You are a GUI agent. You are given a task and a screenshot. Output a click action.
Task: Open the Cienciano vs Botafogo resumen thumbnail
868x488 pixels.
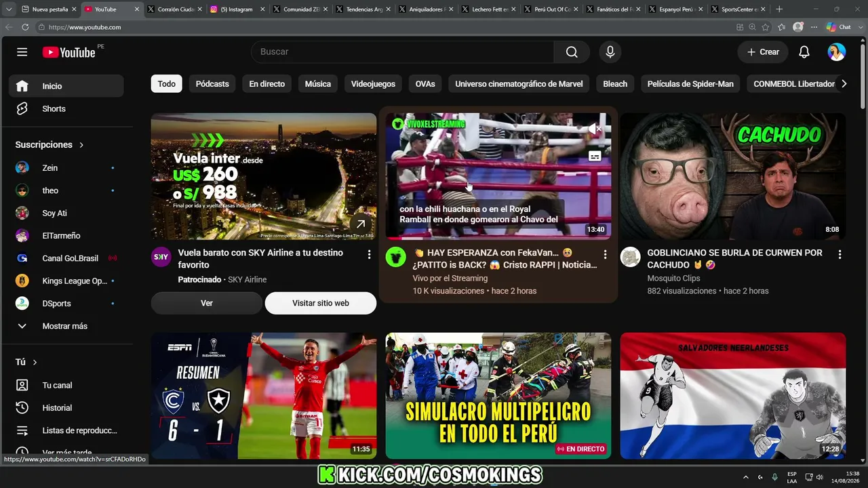click(x=264, y=396)
